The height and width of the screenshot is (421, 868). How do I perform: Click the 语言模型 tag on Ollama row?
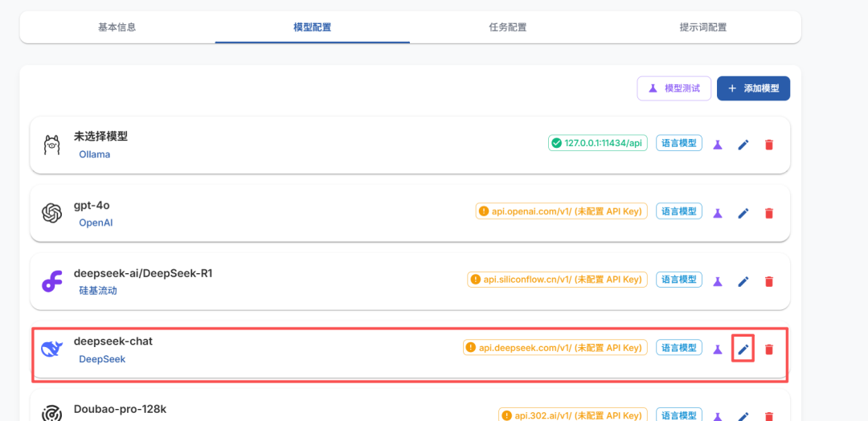679,143
